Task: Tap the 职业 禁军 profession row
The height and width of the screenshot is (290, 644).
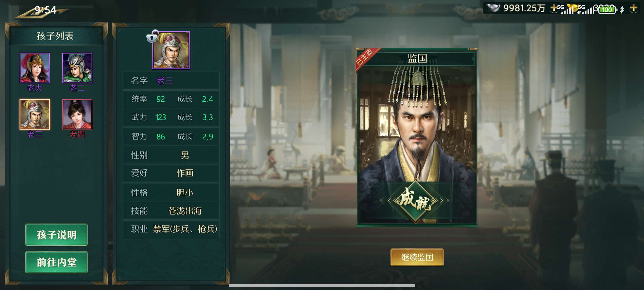Action: (x=171, y=229)
